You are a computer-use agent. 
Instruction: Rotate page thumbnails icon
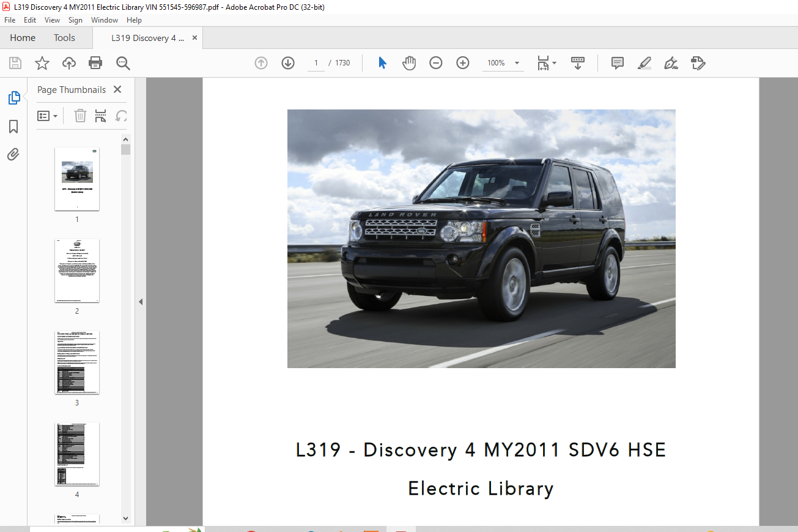[x=121, y=116]
